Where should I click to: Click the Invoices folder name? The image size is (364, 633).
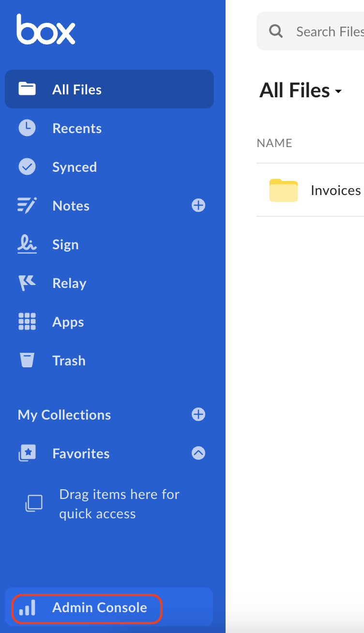(x=335, y=190)
